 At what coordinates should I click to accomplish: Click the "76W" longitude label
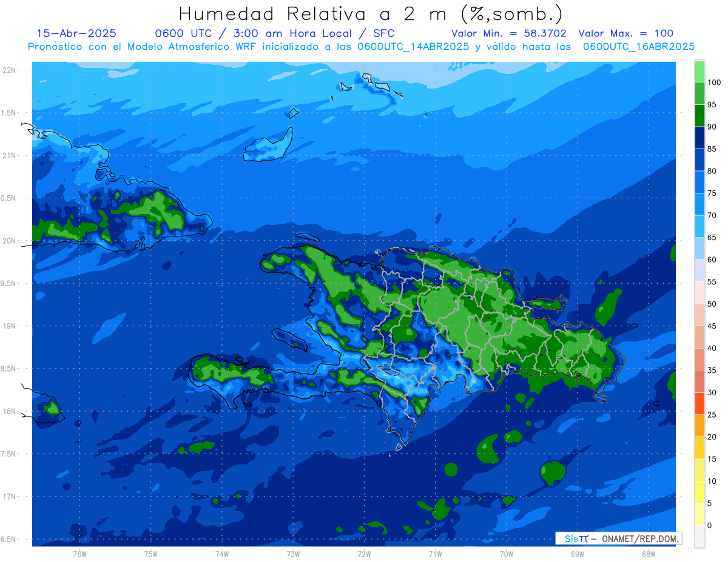79,554
